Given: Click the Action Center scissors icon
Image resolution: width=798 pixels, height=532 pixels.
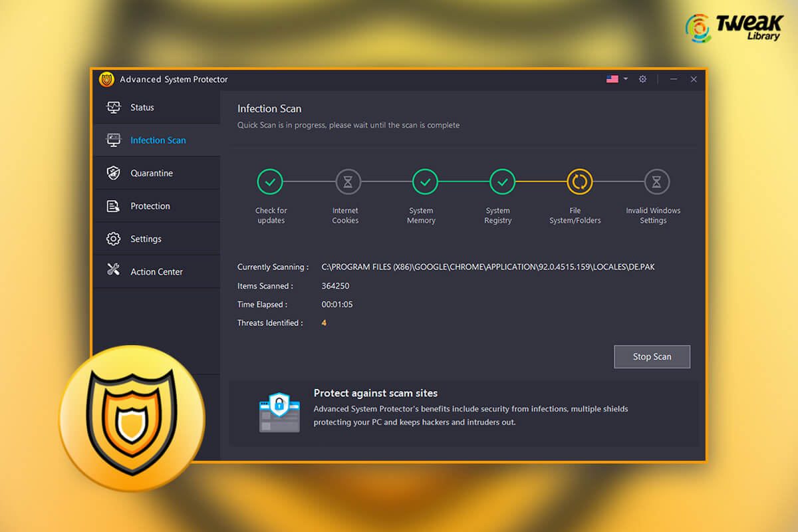Looking at the screenshot, I should tap(113, 271).
